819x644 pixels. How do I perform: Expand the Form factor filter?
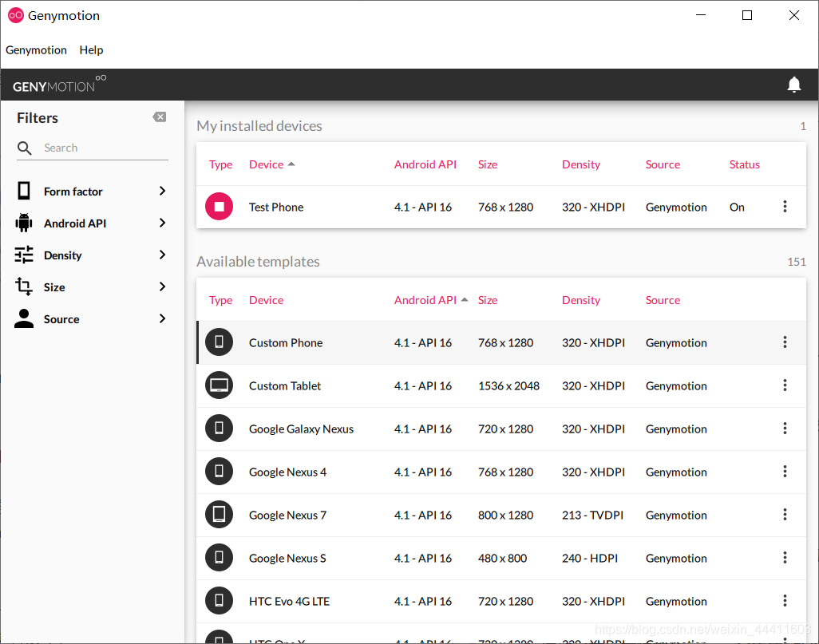pos(162,192)
